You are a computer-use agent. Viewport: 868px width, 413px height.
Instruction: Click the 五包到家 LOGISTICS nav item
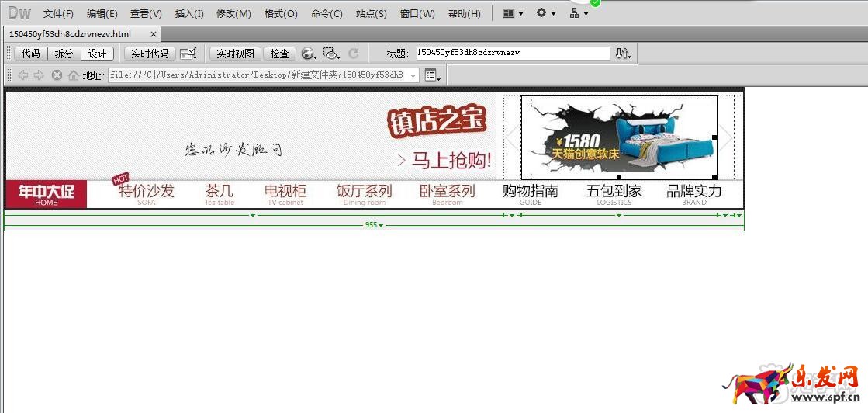point(614,195)
